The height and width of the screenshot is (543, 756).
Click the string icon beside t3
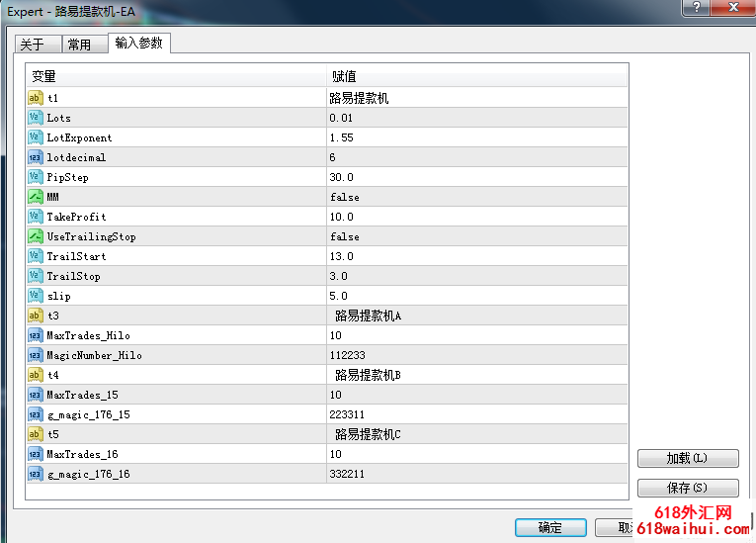coord(36,316)
